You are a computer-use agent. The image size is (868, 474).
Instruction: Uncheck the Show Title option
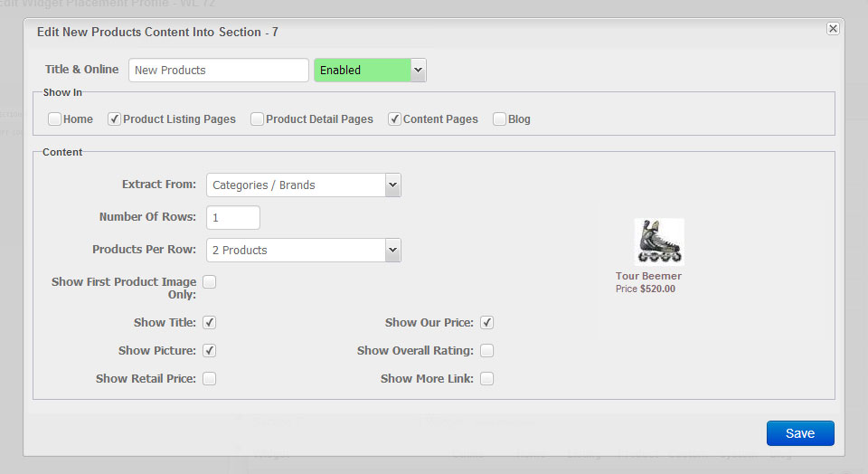pyautogui.click(x=209, y=322)
